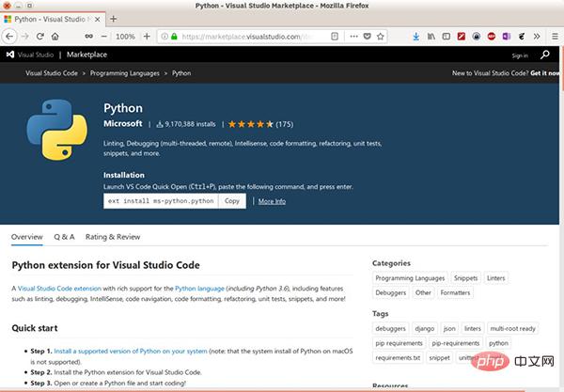Screen dimensions: 564x392
Task: Select the Programming Languages category
Action: click(x=410, y=278)
